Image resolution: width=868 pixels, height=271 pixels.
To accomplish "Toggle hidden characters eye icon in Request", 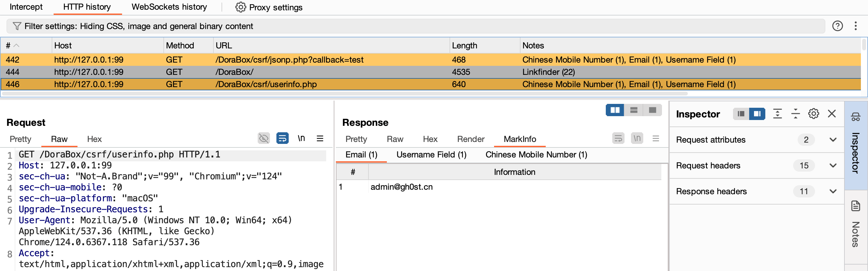I will [263, 138].
